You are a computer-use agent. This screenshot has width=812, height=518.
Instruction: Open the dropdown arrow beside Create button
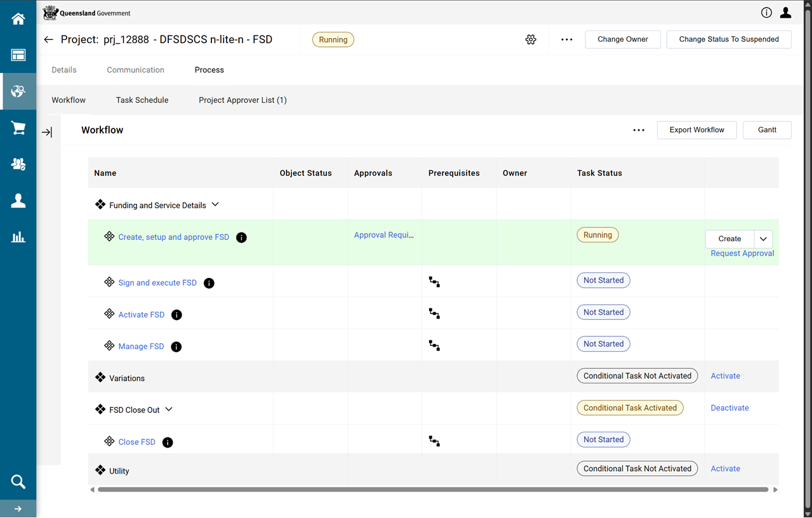coord(763,239)
